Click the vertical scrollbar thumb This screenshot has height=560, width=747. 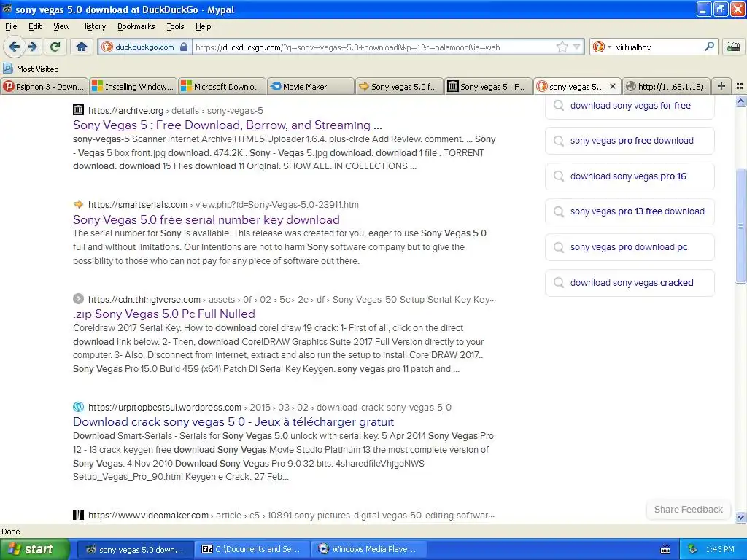pyautogui.click(x=740, y=226)
